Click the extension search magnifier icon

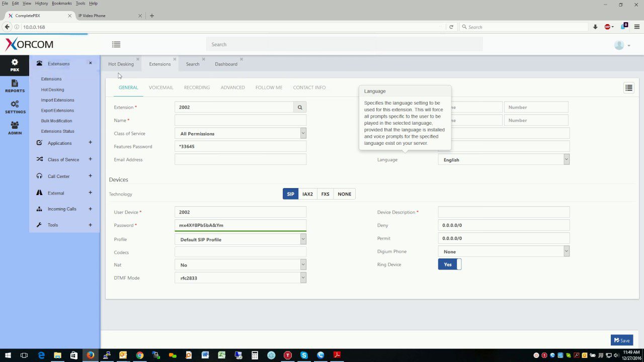(300, 107)
